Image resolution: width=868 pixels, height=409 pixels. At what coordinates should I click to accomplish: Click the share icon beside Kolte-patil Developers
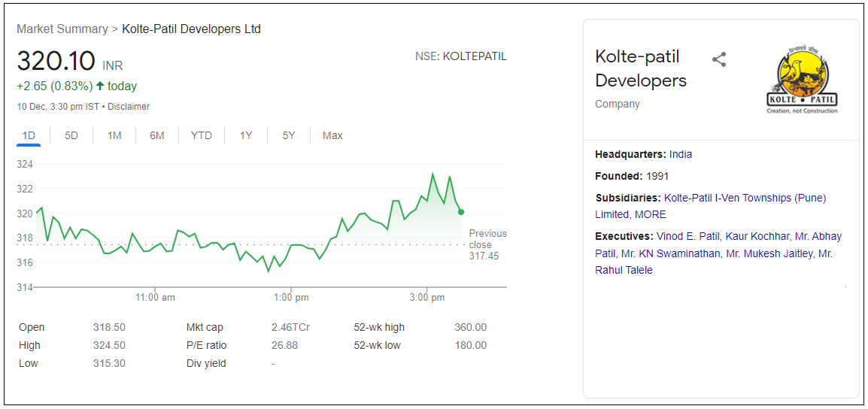pos(719,59)
